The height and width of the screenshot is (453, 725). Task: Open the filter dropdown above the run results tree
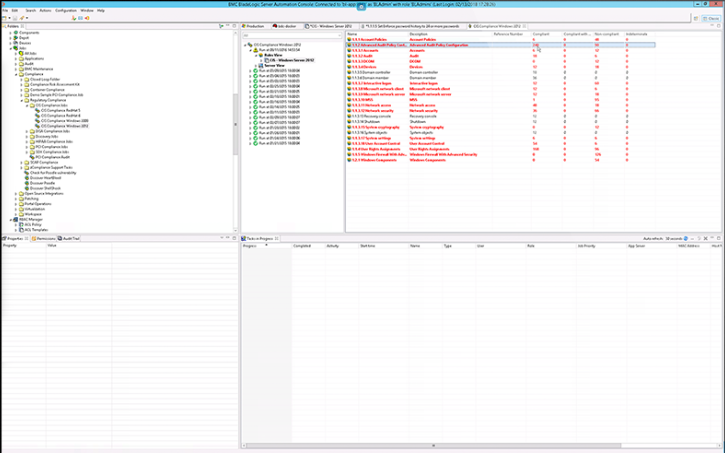pos(339,35)
